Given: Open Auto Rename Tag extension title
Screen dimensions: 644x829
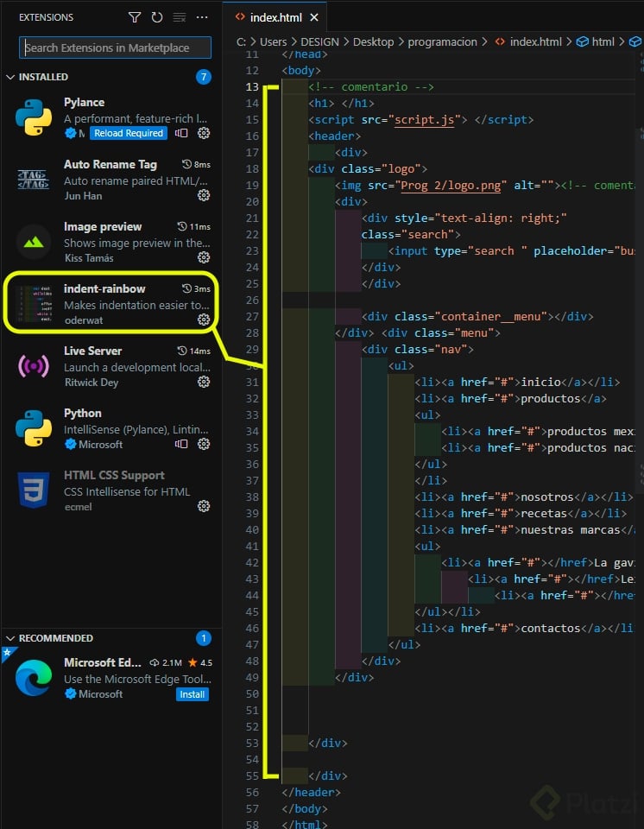Looking at the screenshot, I should coord(110,164).
